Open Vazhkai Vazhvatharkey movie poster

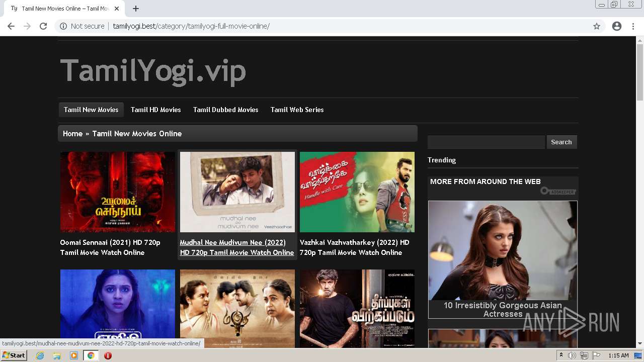357,192
